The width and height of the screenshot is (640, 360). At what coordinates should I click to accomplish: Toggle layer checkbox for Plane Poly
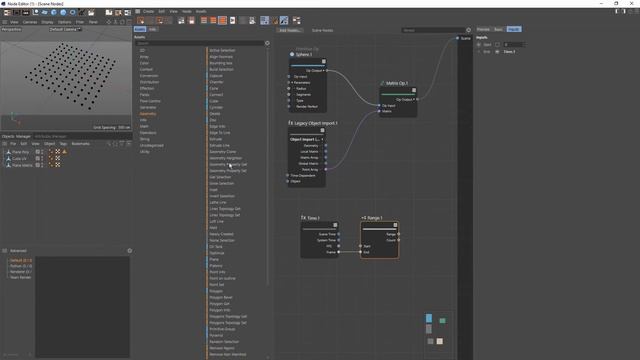point(38,152)
